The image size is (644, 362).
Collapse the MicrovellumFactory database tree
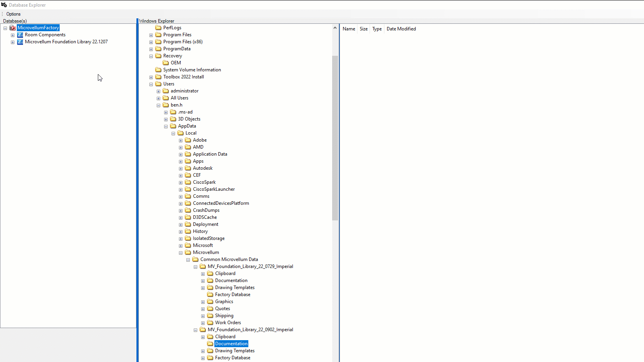(x=5, y=28)
